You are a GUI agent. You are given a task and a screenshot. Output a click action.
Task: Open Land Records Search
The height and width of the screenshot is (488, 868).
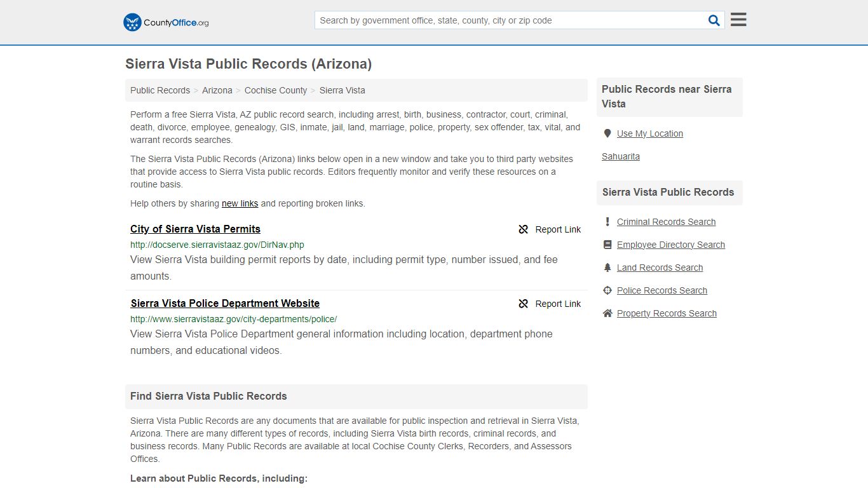pos(660,268)
